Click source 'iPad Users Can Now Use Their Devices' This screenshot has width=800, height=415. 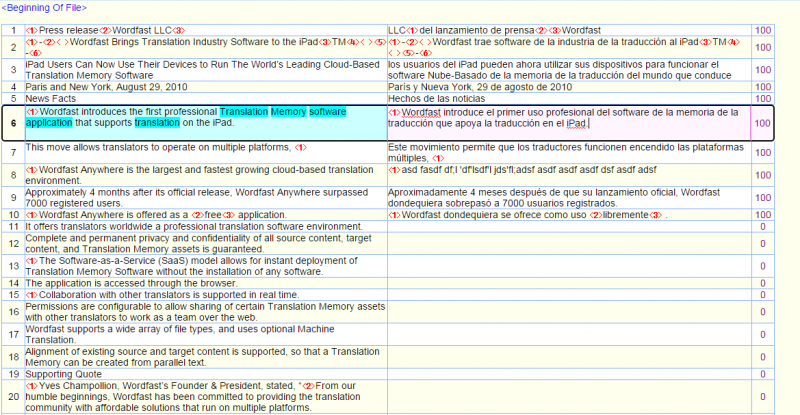tap(206, 70)
